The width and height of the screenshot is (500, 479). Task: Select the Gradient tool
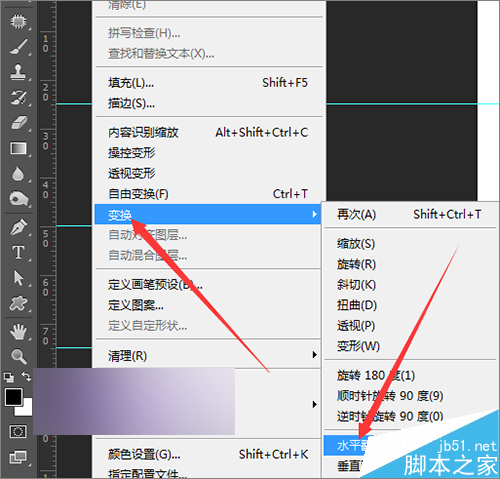(18, 148)
